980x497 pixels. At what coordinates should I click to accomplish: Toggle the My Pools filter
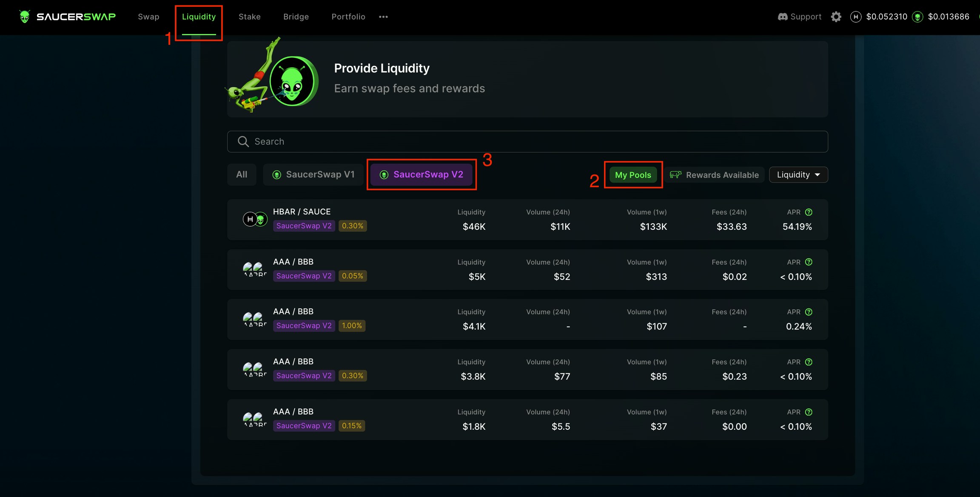(x=632, y=175)
